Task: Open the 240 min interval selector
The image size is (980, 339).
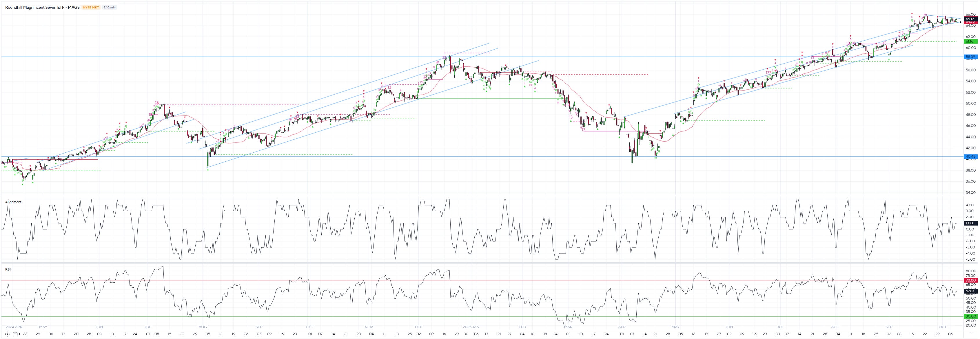Action: [x=110, y=7]
